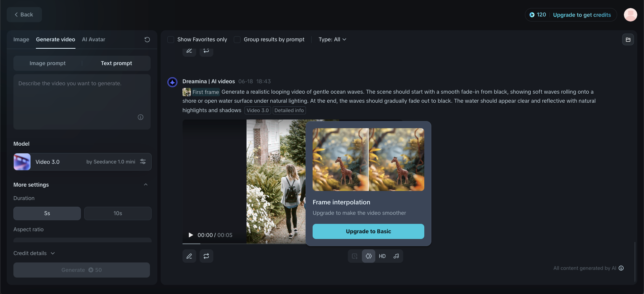Viewport: 644px width, 294px height.
Task: Click the video description input field
Action: click(x=82, y=102)
